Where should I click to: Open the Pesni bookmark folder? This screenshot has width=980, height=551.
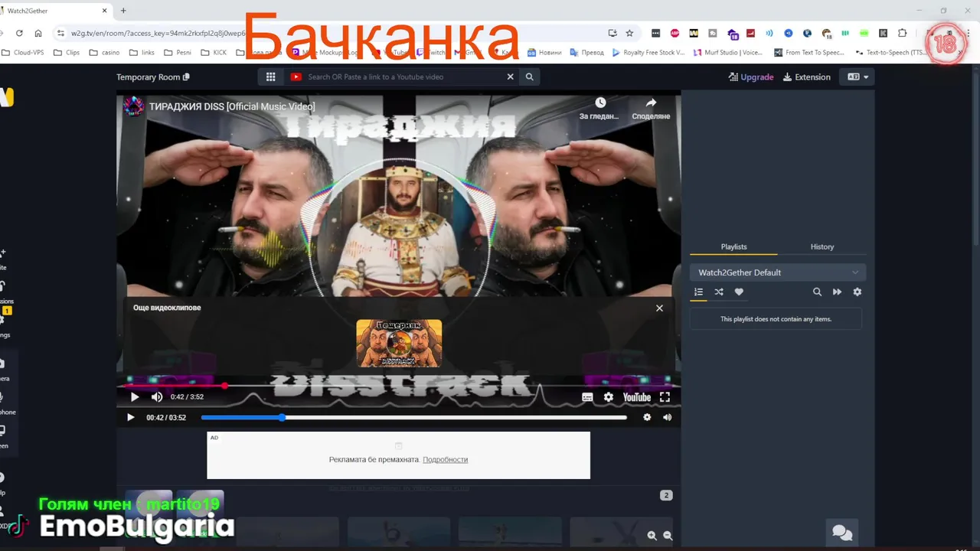pos(178,53)
